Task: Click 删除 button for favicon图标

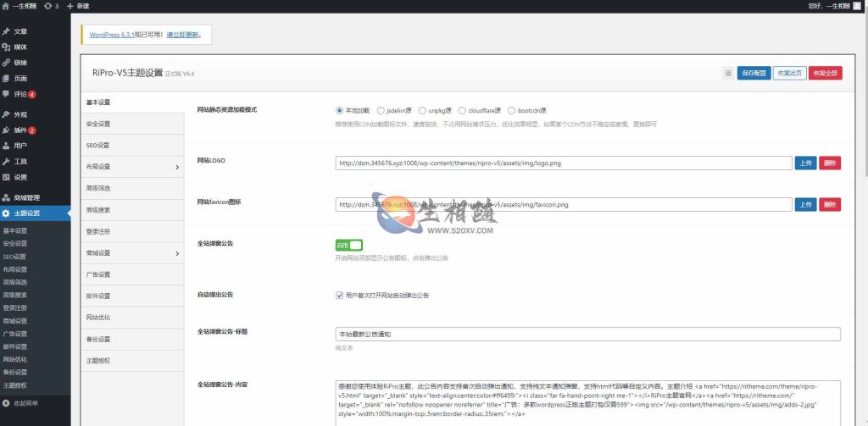Action: (830, 205)
